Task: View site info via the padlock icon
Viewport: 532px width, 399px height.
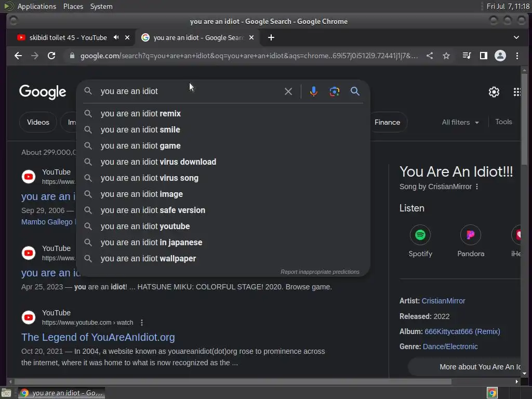Action: click(x=72, y=56)
